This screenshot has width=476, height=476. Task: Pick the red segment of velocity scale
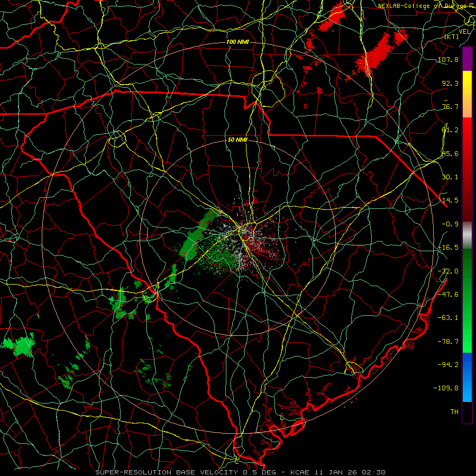click(x=467, y=169)
